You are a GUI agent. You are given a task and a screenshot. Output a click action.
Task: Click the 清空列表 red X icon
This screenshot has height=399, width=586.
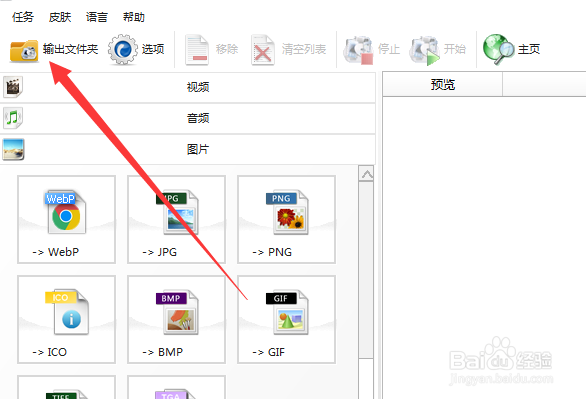[263, 50]
